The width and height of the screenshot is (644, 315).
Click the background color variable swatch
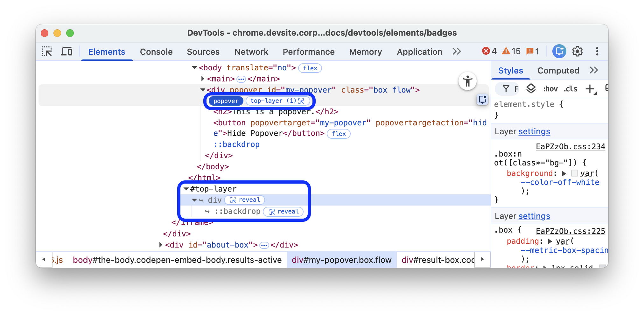(574, 173)
